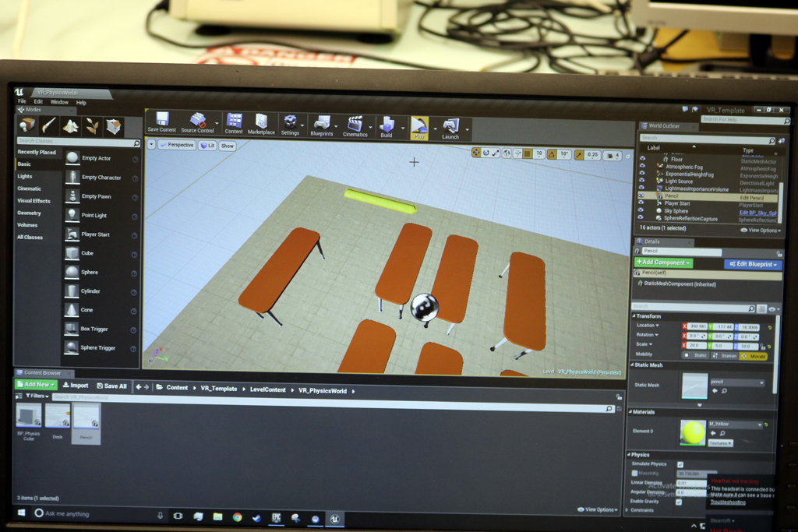
Task: Click the Edit BP_Sky_Sphere link
Action: click(x=757, y=213)
